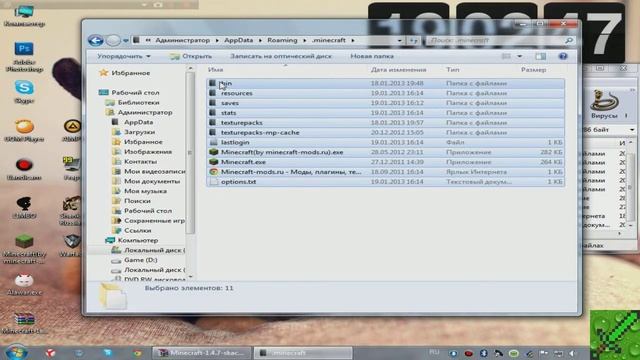Sort by Дата изменения column header
The width and height of the screenshot is (640, 360).
(398, 70)
